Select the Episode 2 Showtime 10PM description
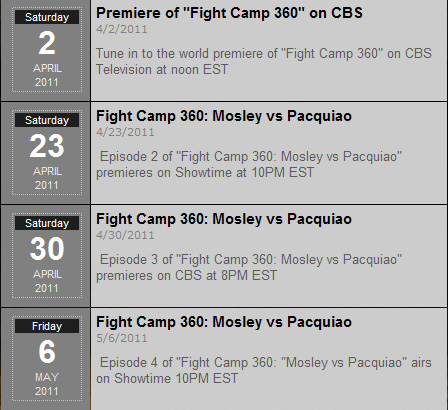The image size is (448, 410). coord(249,164)
